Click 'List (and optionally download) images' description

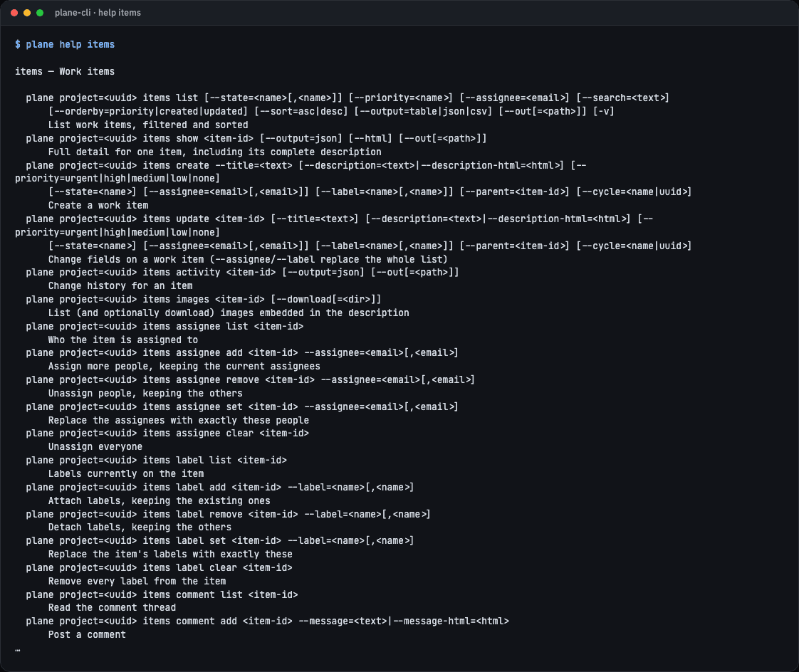pyautogui.click(x=229, y=313)
